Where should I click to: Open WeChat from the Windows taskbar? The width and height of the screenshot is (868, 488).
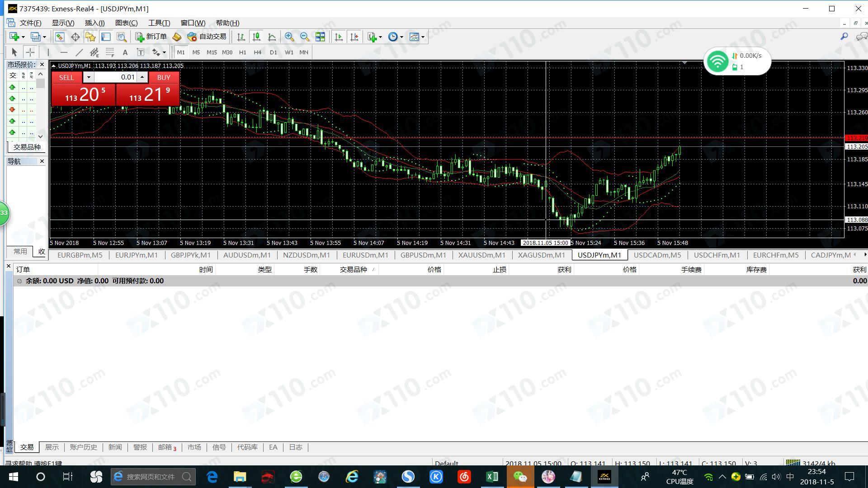tap(520, 477)
